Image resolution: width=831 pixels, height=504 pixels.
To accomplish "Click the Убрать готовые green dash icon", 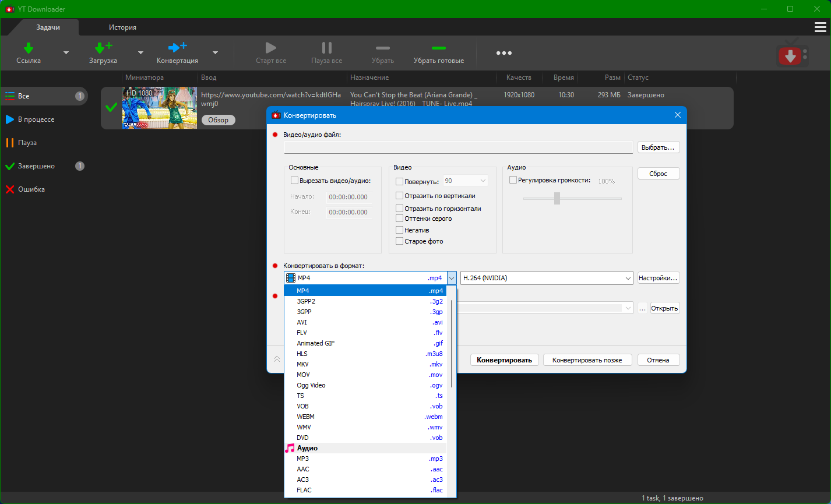I will pyautogui.click(x=438, y=48).
